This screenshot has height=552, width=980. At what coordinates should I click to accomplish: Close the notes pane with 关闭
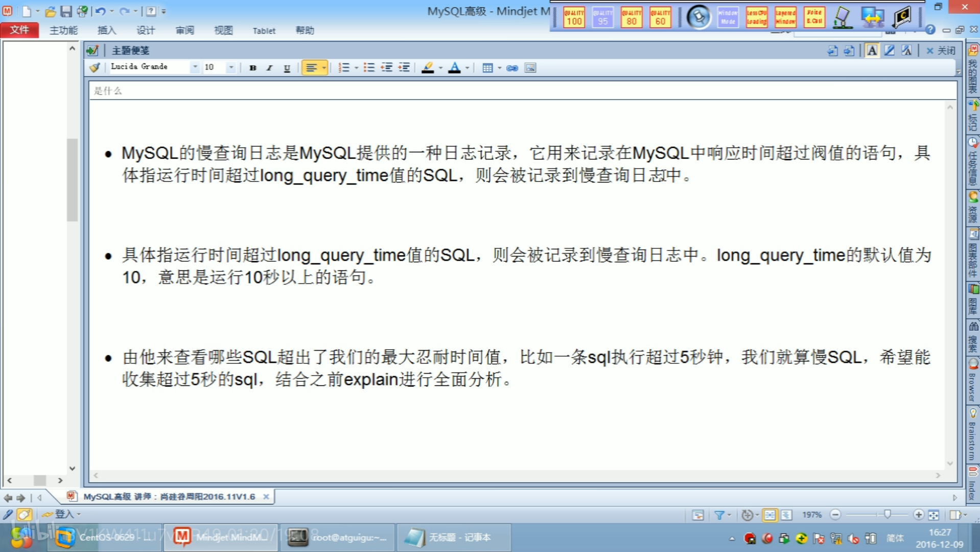coord(941,50)
